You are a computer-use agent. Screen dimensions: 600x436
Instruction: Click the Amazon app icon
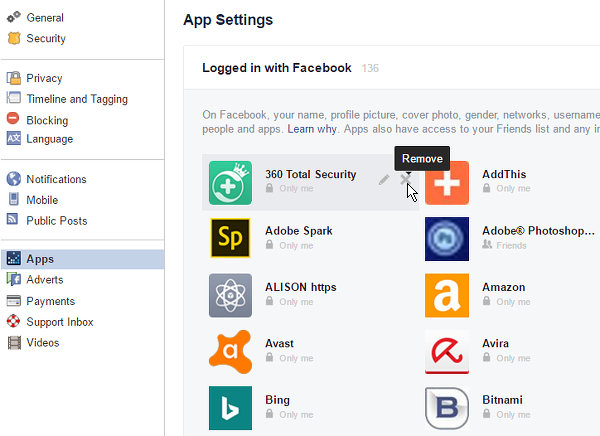[447, 295]
